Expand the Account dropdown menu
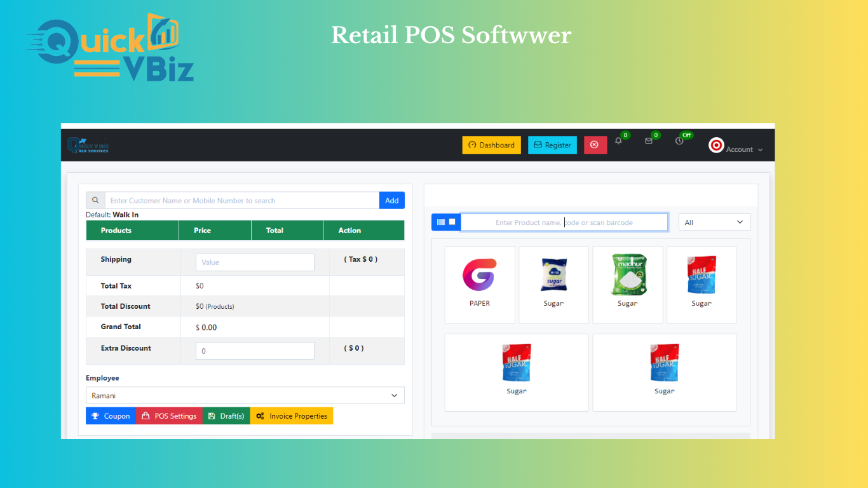 pyautogui.click(x=744, y=149)
